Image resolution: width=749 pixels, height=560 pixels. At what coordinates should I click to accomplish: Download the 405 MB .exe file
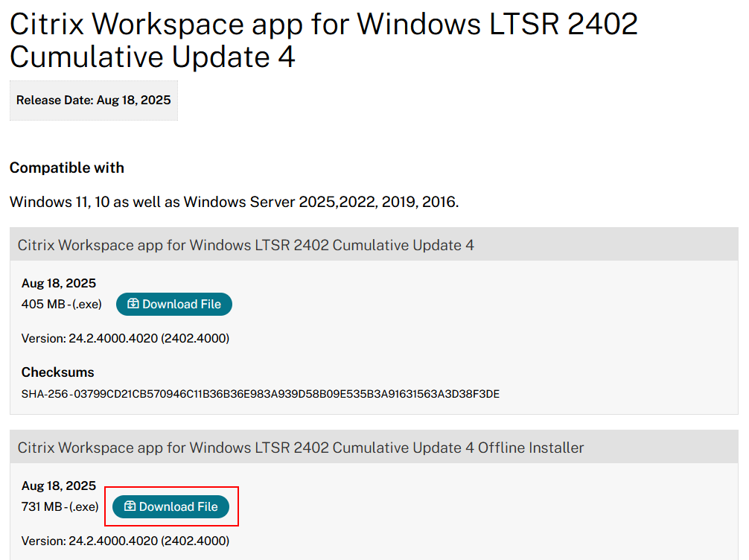[173, 304]
